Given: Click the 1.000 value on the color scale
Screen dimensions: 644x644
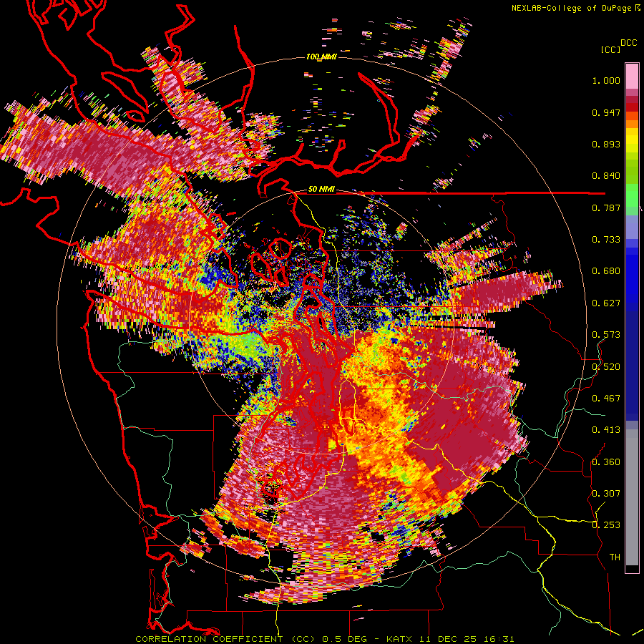Looking at the screenshot, I should 606,80.
